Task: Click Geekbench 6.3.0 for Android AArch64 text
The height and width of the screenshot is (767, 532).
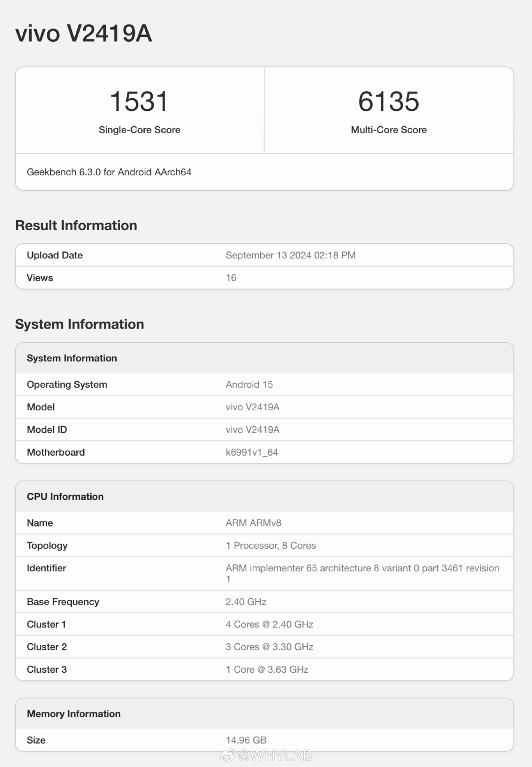Action: click(109, 172)
